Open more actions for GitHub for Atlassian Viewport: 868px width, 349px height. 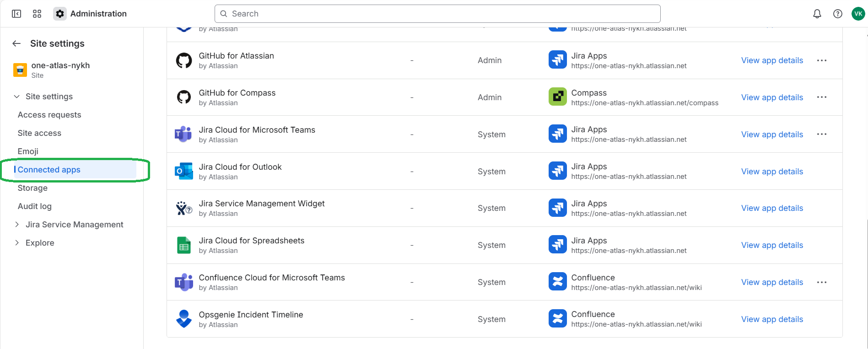(822, 60)
